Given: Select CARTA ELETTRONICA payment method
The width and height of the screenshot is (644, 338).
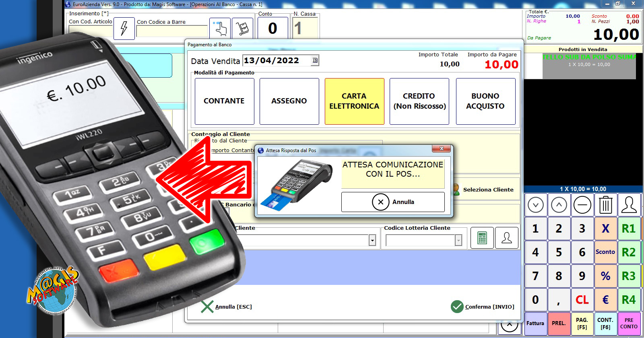Looking at the screenshot, I should click(x=354, y=101).
